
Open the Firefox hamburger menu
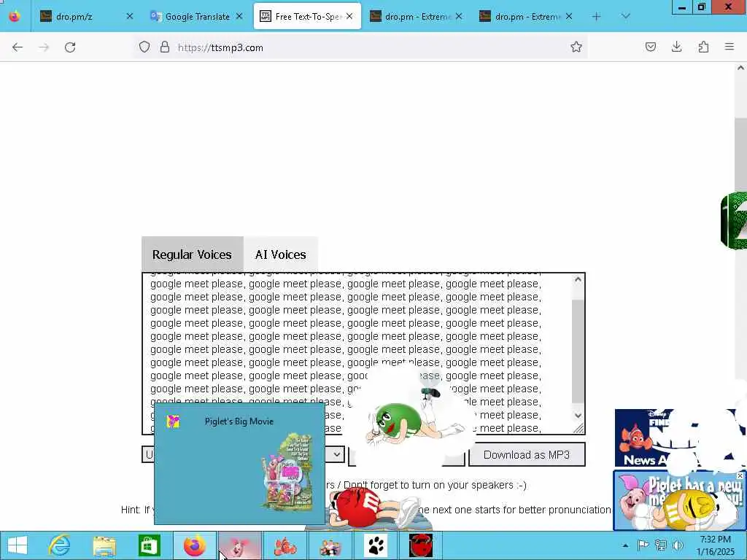click(x=729, y=47)
